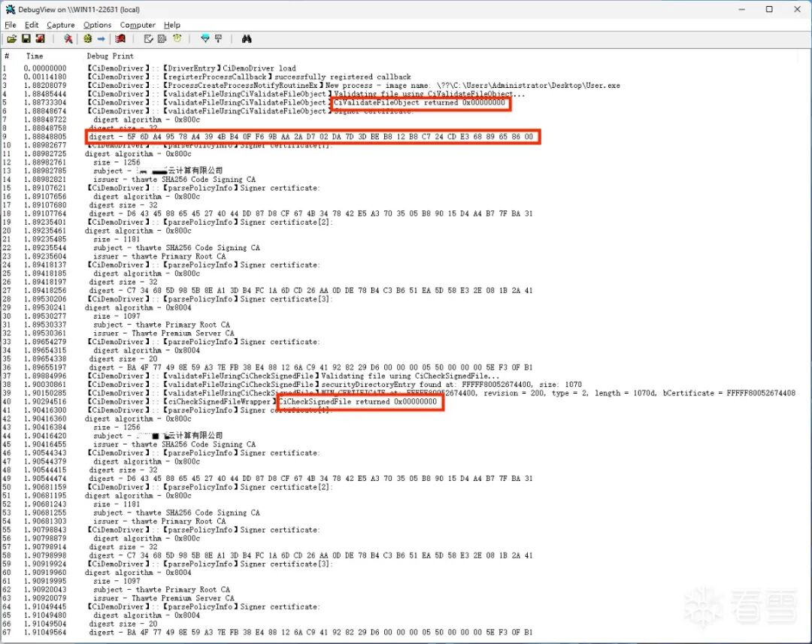
Task: Open the Edit menu
Action: (x=32, y=25)
